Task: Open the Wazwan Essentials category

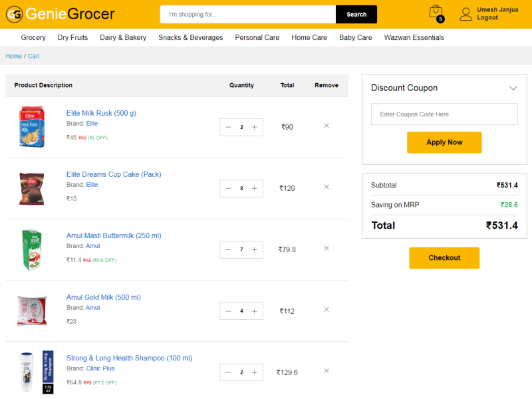Action: 414,38
